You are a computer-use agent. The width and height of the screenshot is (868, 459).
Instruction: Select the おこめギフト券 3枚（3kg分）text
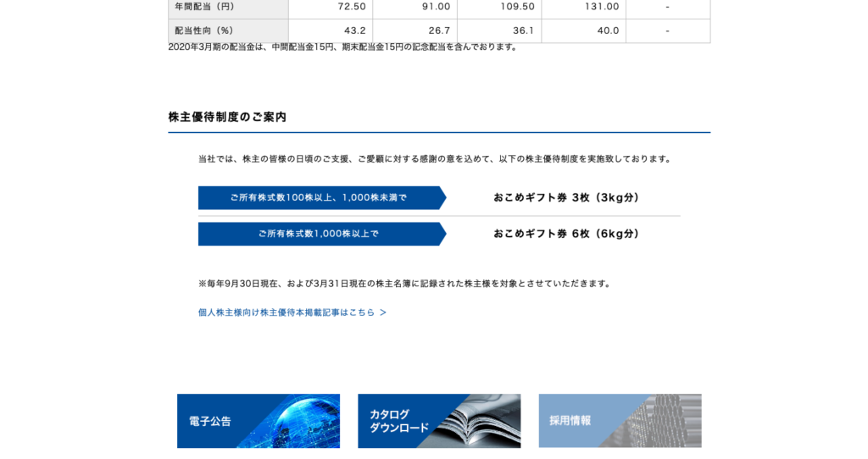click(566, 197)
